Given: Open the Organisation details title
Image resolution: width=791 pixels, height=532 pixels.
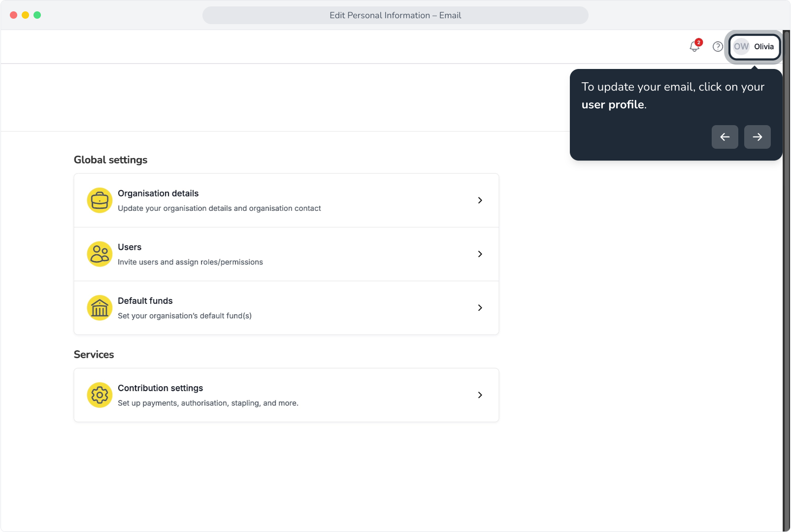Looking at the screenshot, I should tap(158, 194).
